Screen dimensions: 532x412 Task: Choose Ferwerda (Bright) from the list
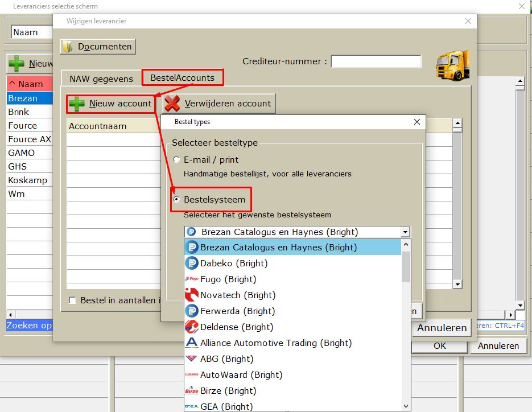click(x=293, y=311)
